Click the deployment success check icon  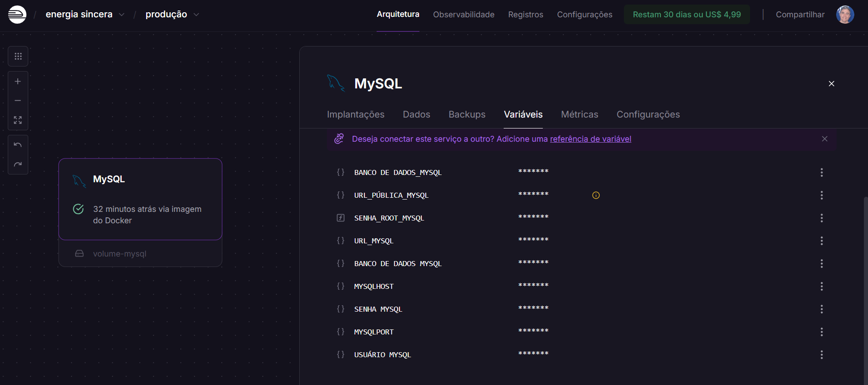coord(78,209)
